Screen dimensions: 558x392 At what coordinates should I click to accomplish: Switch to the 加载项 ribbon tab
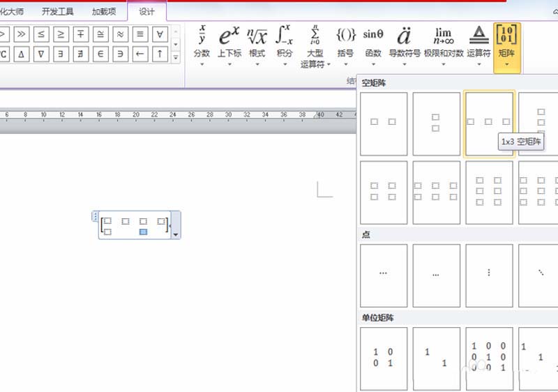pos(105,12)
